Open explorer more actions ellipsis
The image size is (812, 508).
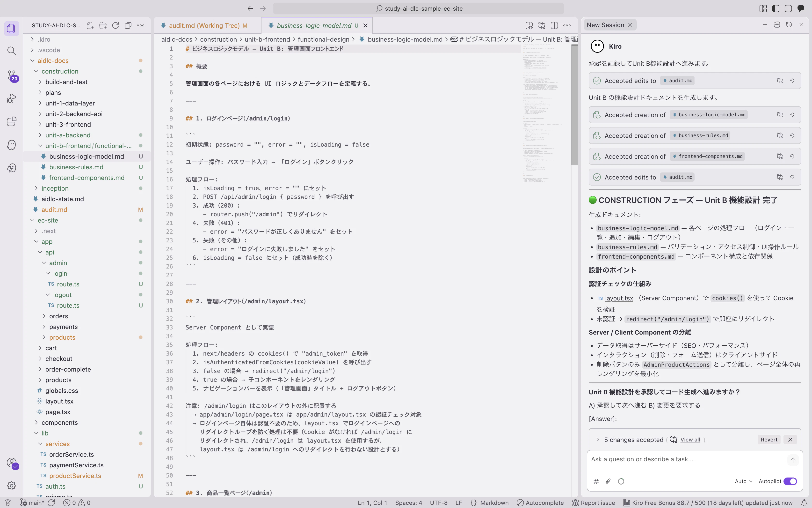click(141, 26)
